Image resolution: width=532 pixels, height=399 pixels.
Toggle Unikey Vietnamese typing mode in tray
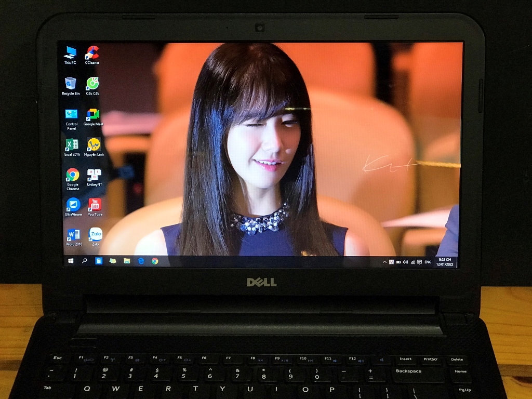392,262
